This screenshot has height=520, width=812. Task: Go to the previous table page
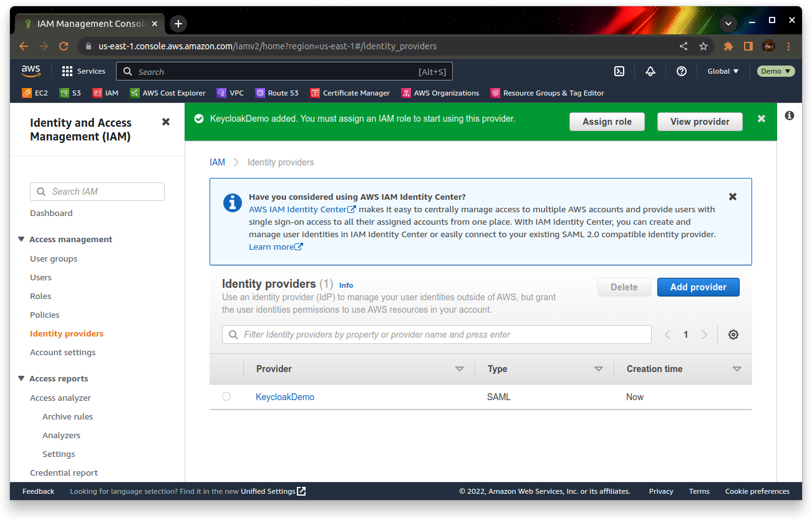pyautogui.click(x=667, y=335)
